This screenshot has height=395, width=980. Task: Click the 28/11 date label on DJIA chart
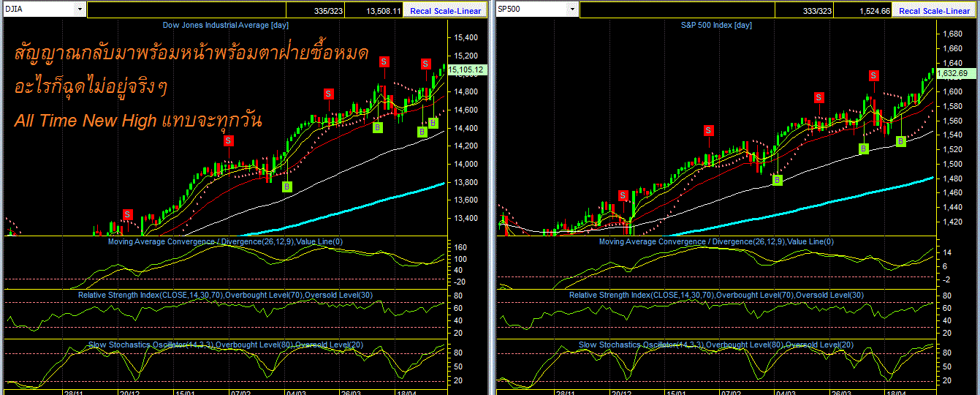coord(72,391)
